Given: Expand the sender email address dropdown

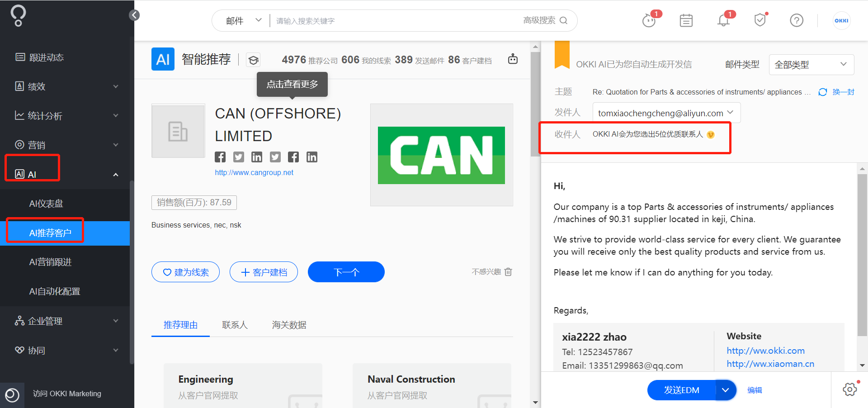Looking at the screenshot, I should click(666, 113).
